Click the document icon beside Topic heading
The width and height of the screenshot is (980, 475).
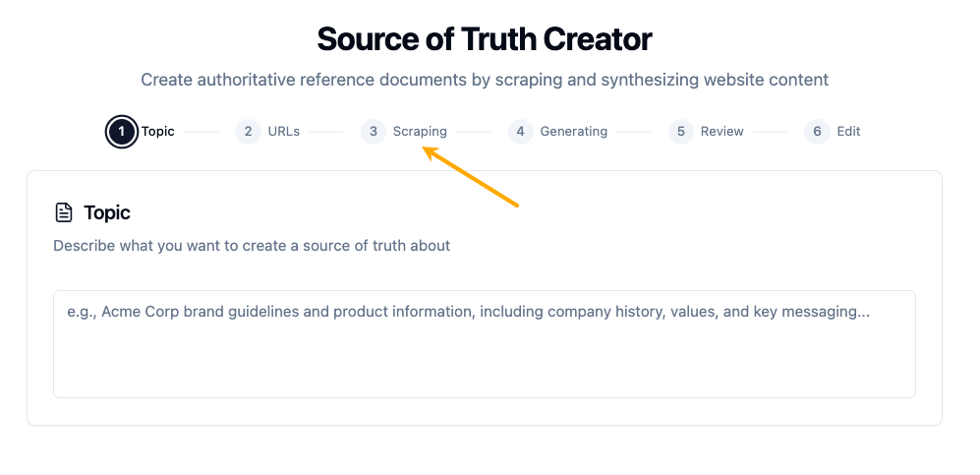[64, 212]
